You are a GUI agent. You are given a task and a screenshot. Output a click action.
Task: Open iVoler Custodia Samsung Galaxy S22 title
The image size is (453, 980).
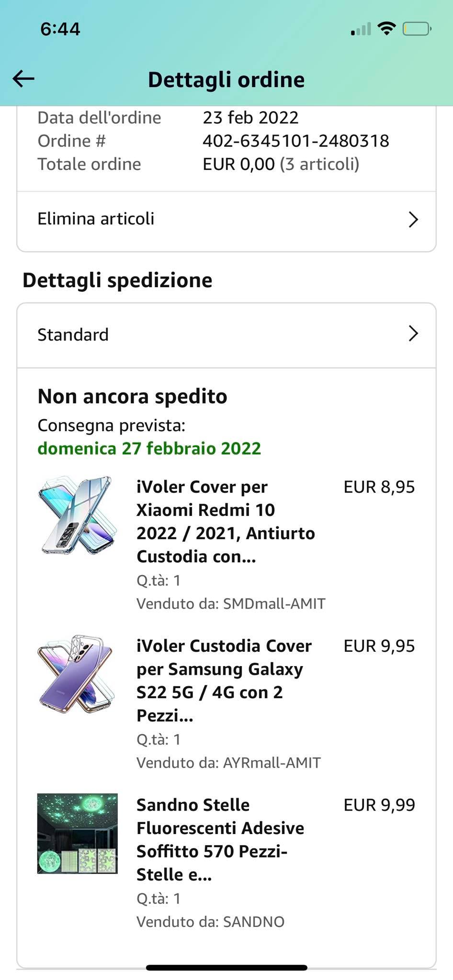pos(224,680)
